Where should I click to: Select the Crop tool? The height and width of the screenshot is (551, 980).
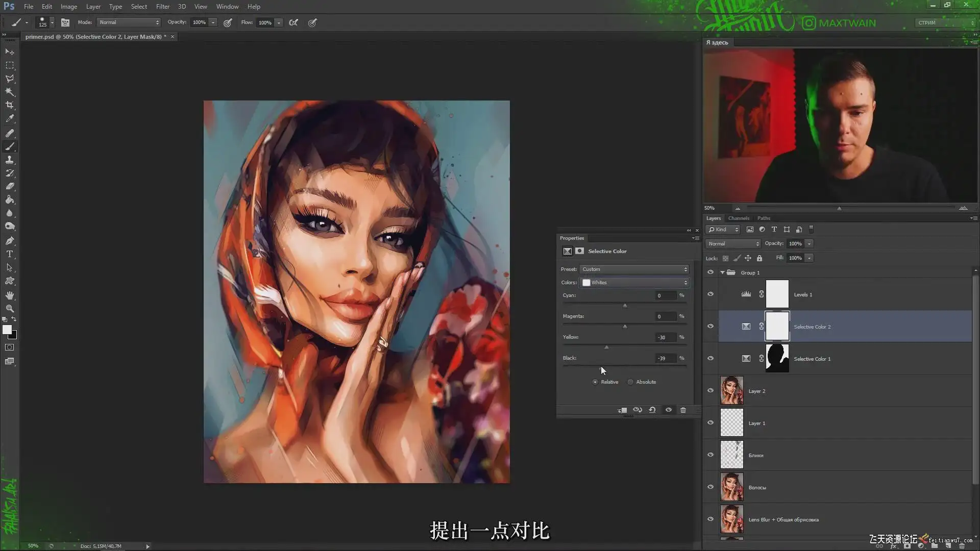click(10, 105)
